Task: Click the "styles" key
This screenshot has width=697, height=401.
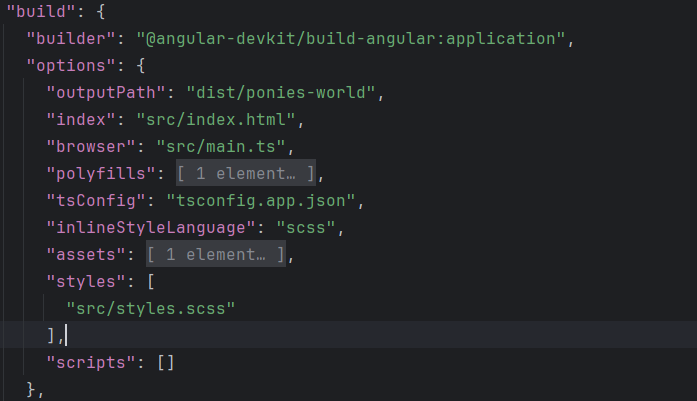Action: click(86, 282)
